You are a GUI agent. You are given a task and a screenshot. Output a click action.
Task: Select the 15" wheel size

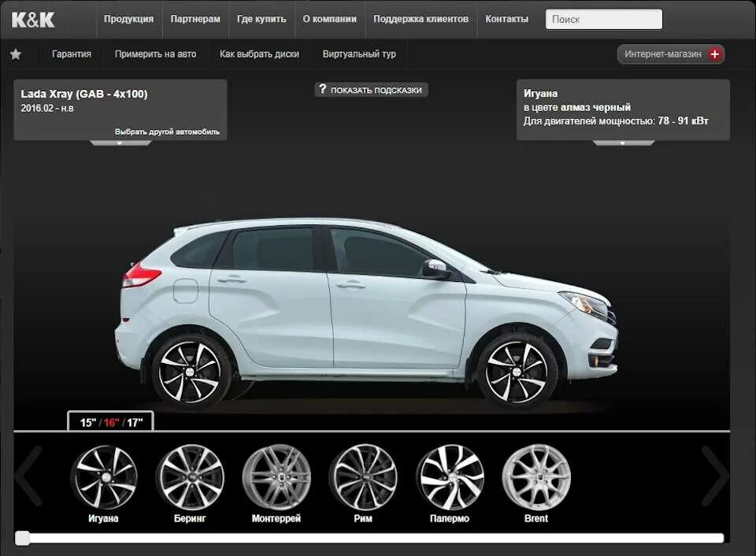pyautogui.click(x=88, y=423)
